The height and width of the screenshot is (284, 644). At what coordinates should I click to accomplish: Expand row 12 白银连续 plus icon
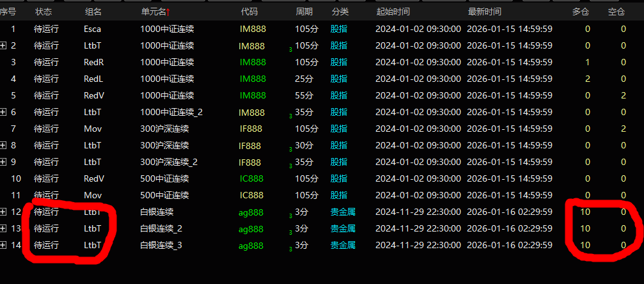(3, 212)
